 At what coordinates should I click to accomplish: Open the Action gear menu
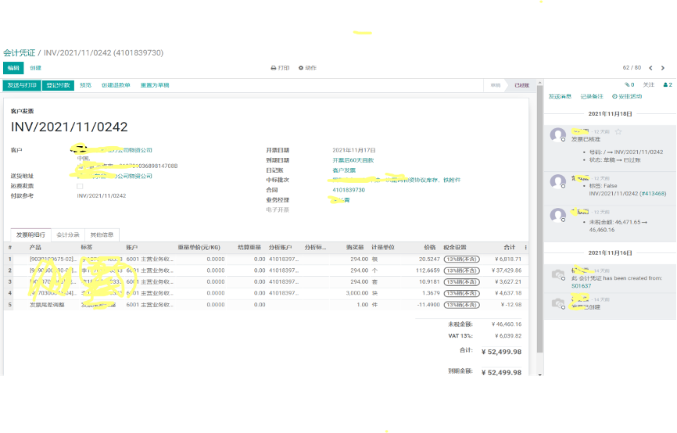(x=307, y=68)
